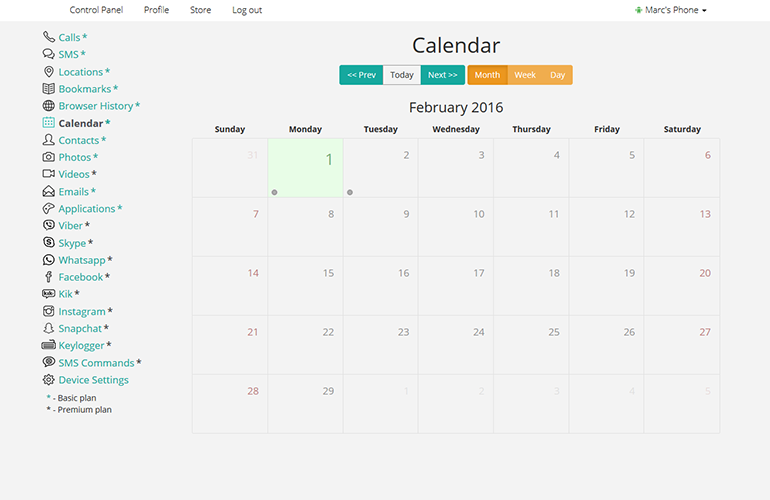Switch to Month view
Image resolution: width=770 pixels, height=500 pixels.
tap(487, 75)
